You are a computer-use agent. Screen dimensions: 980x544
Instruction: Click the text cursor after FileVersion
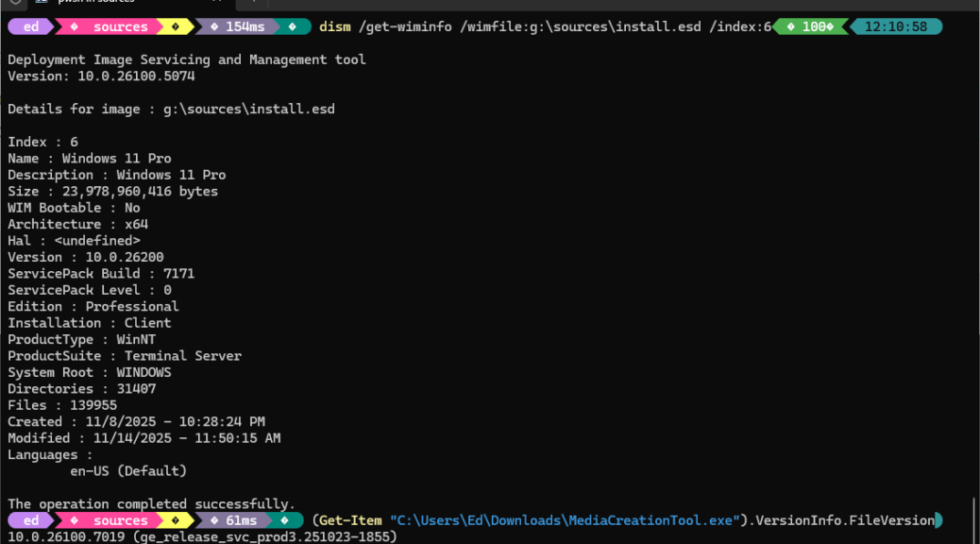tap(938, 520)
